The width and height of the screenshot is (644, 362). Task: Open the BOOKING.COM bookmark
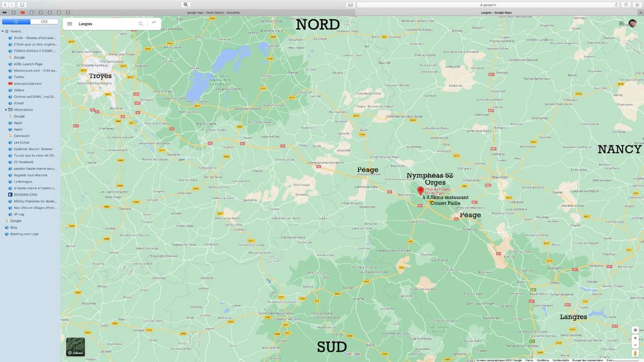(25, 195)
